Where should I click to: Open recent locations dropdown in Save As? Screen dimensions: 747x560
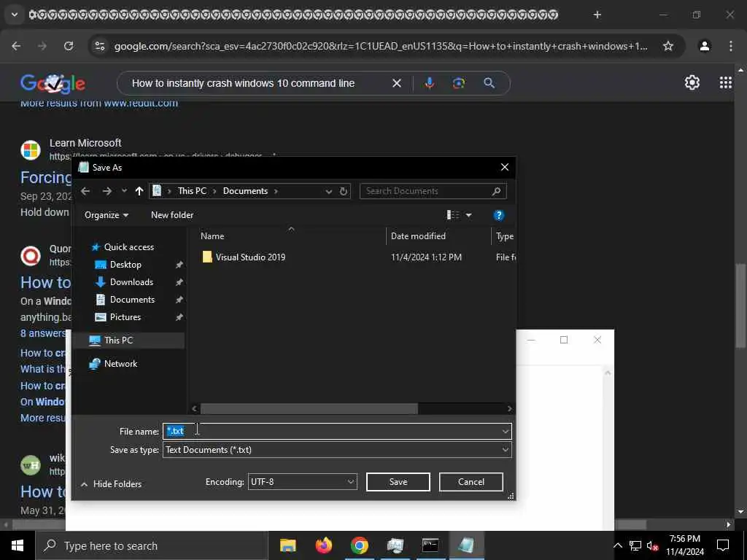coord(124,191)
